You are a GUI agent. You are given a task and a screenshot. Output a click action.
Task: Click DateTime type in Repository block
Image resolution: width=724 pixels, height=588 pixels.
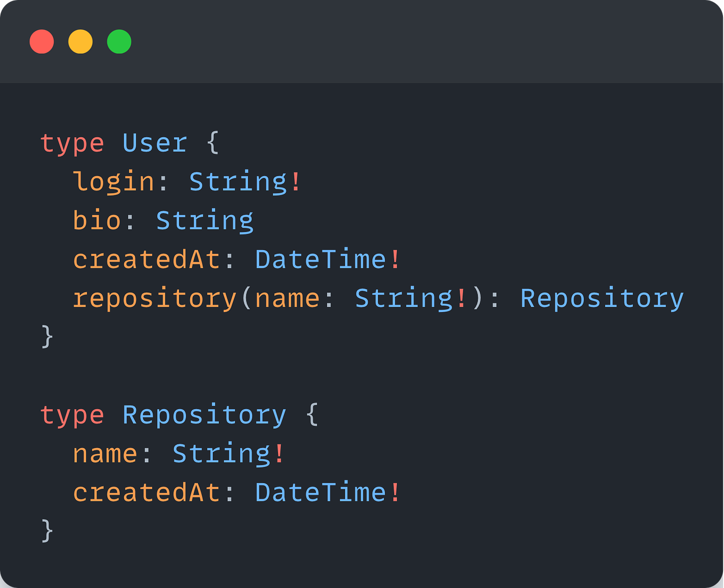[x=321, y=492]
